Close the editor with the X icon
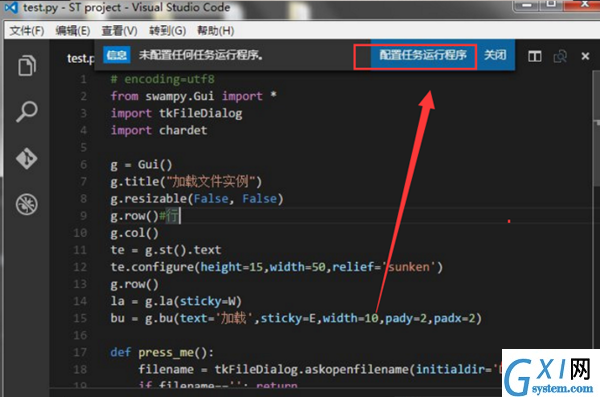600x397 pixels. pyautogui.click(x=585, y=56)
